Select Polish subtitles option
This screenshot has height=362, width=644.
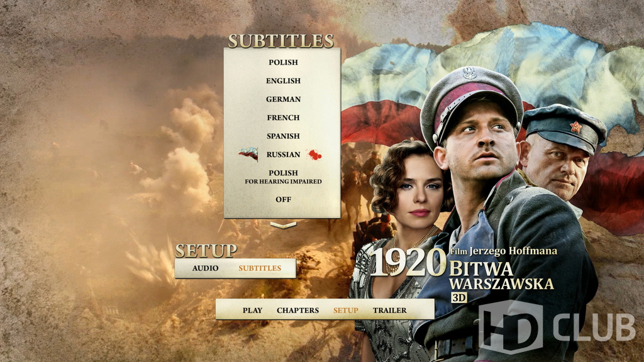point(283,62)
